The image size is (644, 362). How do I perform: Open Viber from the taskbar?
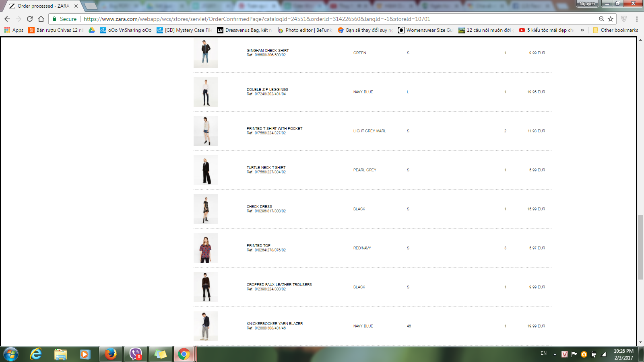[x=136, y=354]
